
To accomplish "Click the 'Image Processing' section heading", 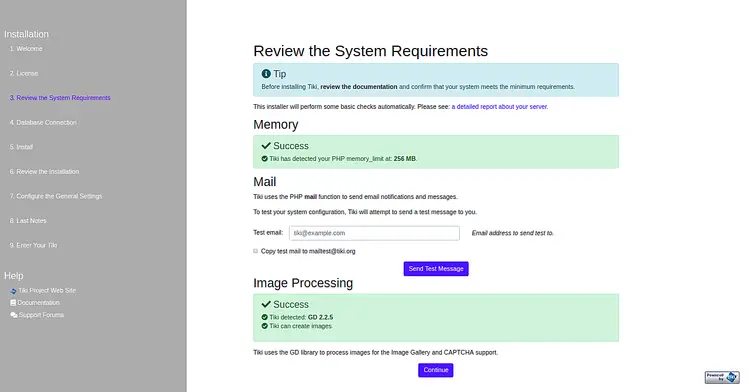I will [303, 283].
